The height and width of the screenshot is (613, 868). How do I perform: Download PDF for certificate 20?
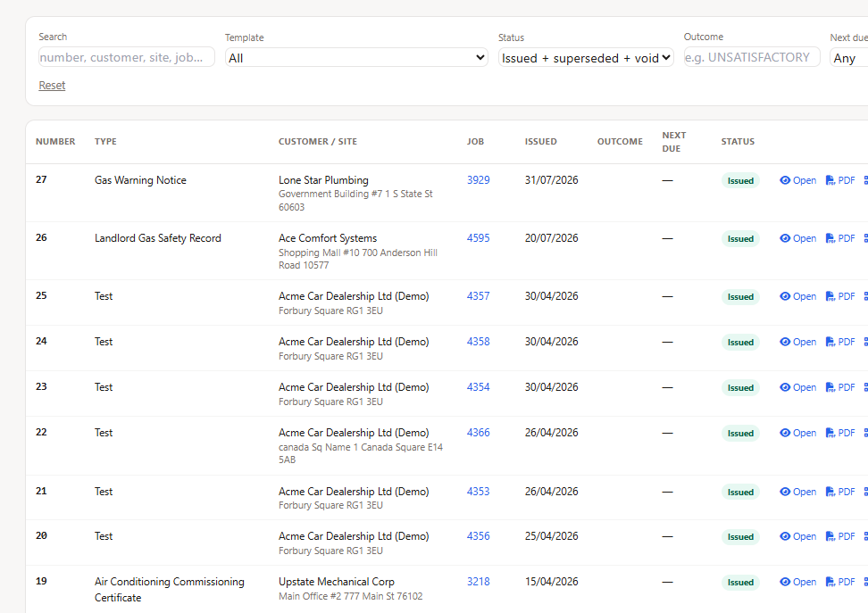coord(839,536)
